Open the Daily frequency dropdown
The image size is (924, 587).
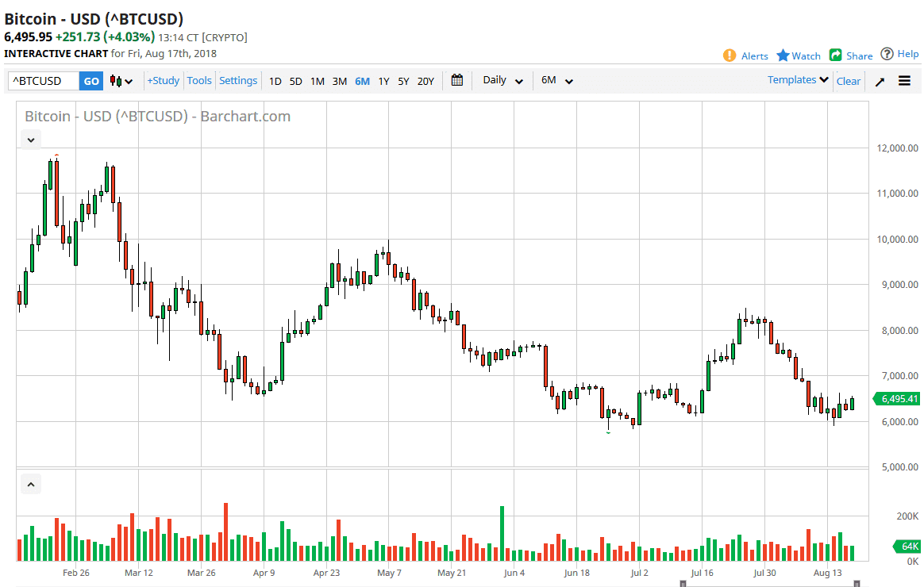pos(501,80)
